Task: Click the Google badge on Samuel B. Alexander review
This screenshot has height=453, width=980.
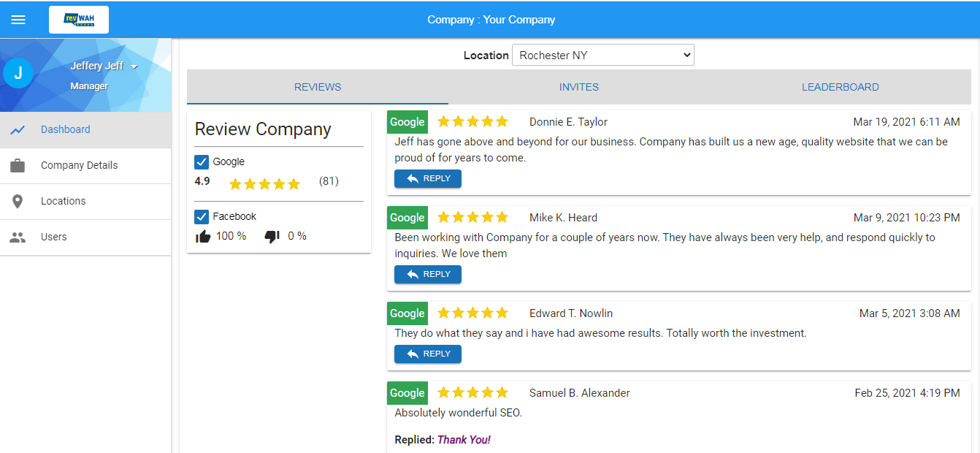Action: click(407, 393)
